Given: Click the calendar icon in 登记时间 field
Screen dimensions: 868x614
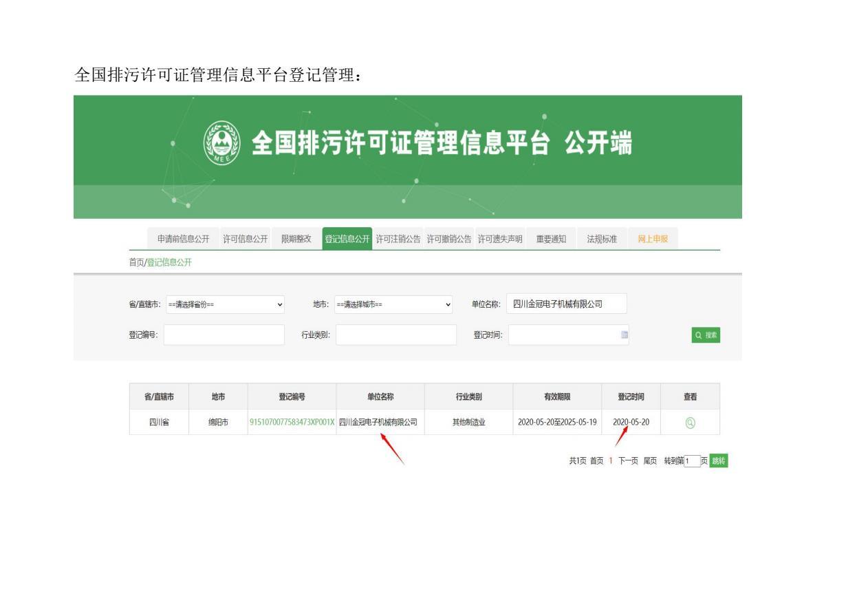Looking at the screenshot, I should (624, 335).
